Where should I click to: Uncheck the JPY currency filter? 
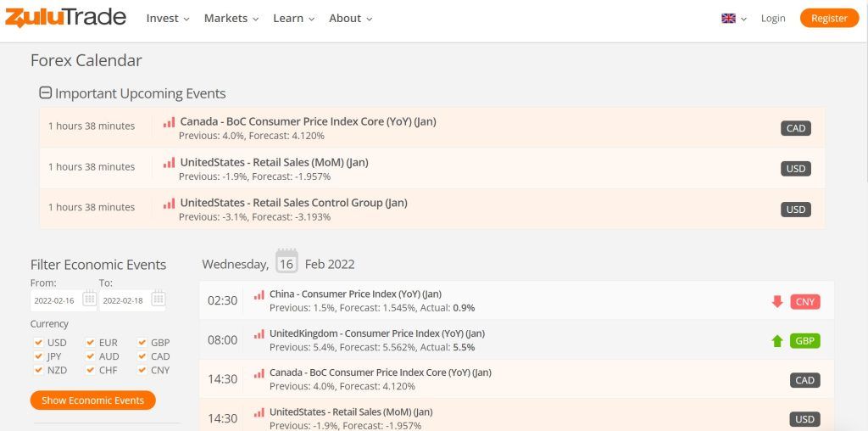38,356
